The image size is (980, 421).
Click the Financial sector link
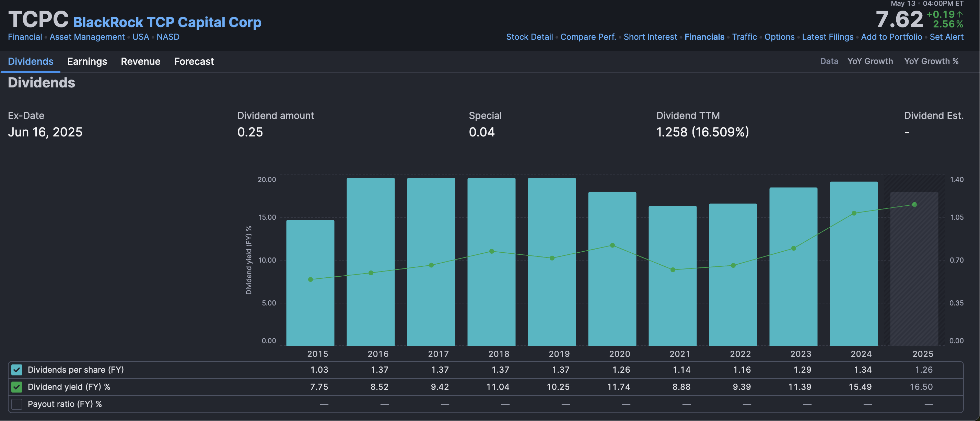pos(25,37)
